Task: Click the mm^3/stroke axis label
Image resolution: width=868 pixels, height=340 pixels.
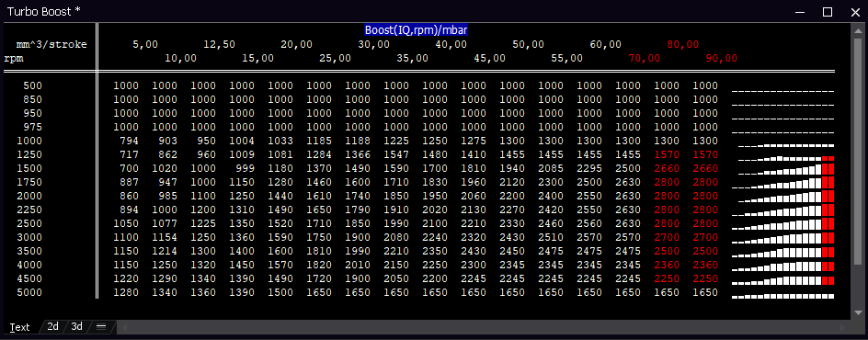Action: pyautogui.click(x=51, y=44)
